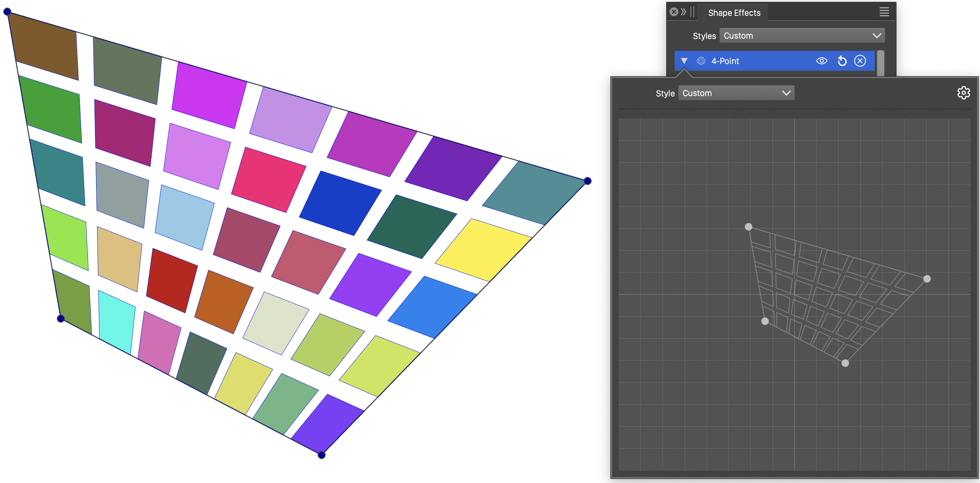Click the 4-Point effect sun icon
The image size is (980, 483).
tap(701, 61)
